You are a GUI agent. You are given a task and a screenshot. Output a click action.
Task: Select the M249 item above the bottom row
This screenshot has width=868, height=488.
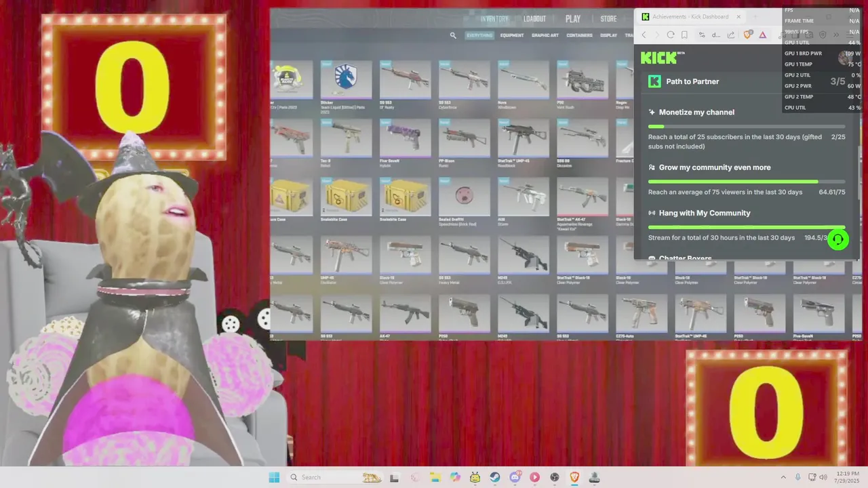524,255
